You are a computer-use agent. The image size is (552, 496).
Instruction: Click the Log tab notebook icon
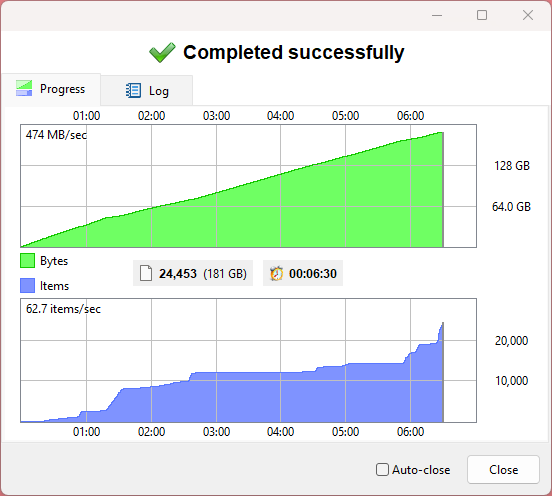click(x=133, y=90)
